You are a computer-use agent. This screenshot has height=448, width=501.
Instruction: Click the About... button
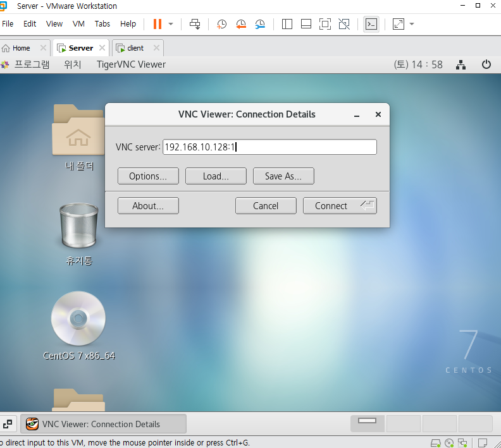point(148,206)
